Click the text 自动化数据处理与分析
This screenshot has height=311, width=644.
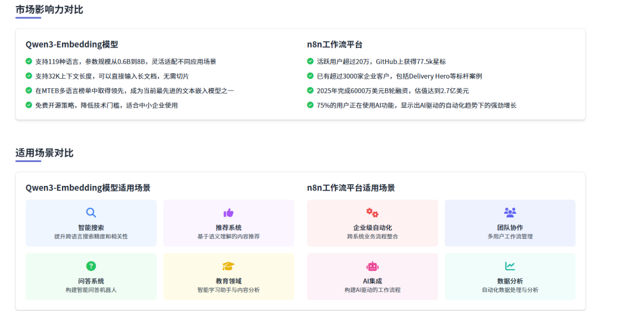510,290
